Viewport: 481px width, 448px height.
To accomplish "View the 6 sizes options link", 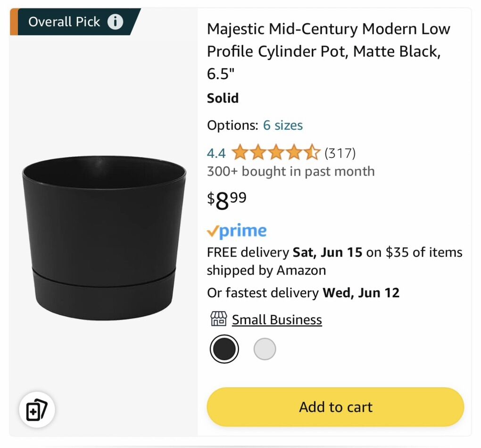I will point(282,125).
